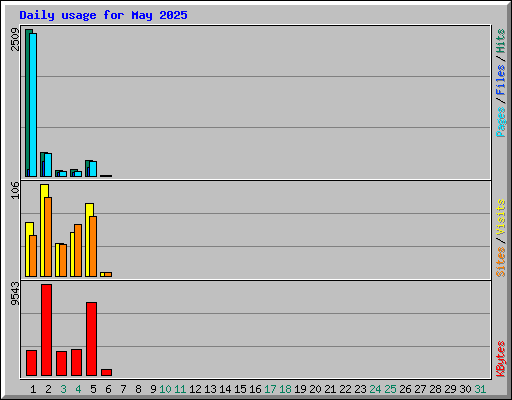Click the orange Sites bar for day 4

pyautogui.click(x=78, y=250)
